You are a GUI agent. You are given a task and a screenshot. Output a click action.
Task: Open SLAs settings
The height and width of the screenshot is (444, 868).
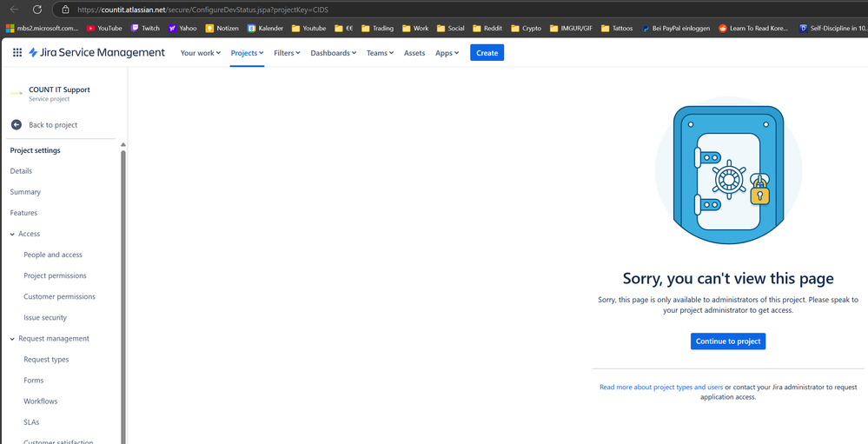click(x=31, y=422)
